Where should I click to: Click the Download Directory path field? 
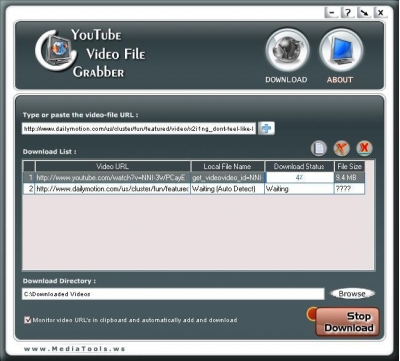click(173, 294)
